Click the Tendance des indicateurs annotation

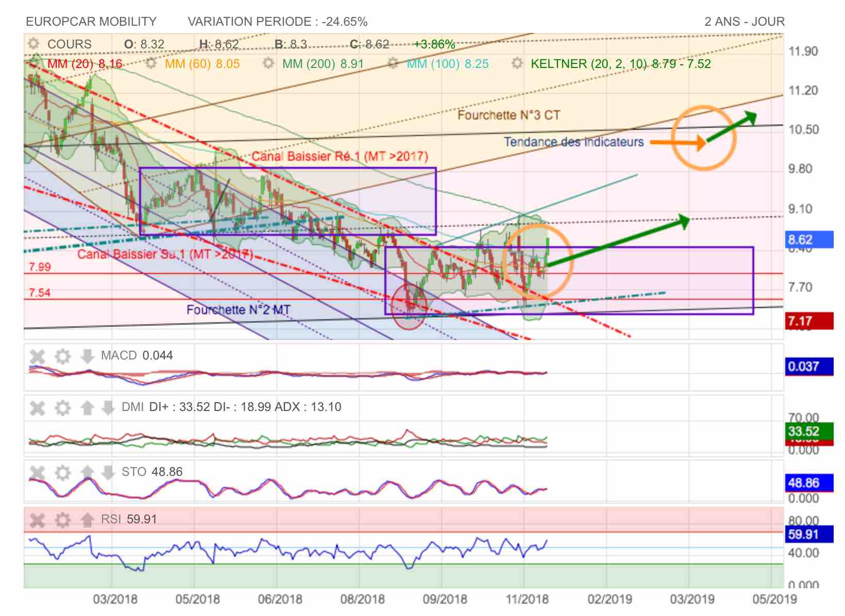[x=573, y=142]
